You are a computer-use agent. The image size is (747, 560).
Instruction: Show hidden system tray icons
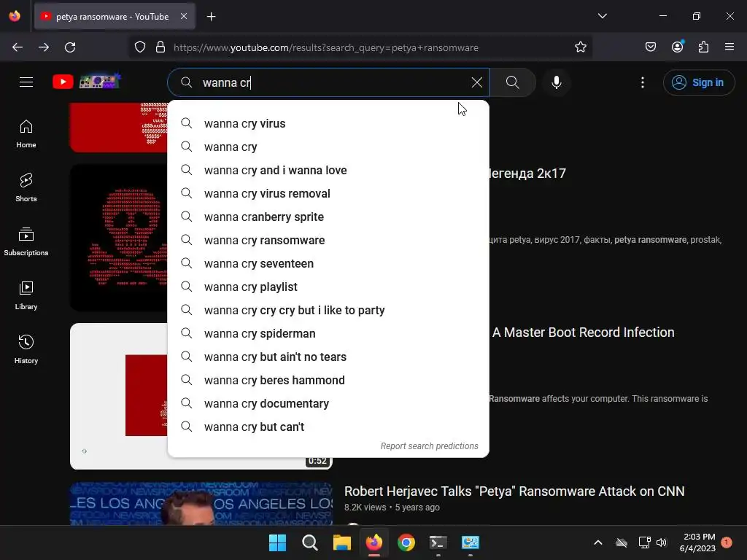point(598,542)
